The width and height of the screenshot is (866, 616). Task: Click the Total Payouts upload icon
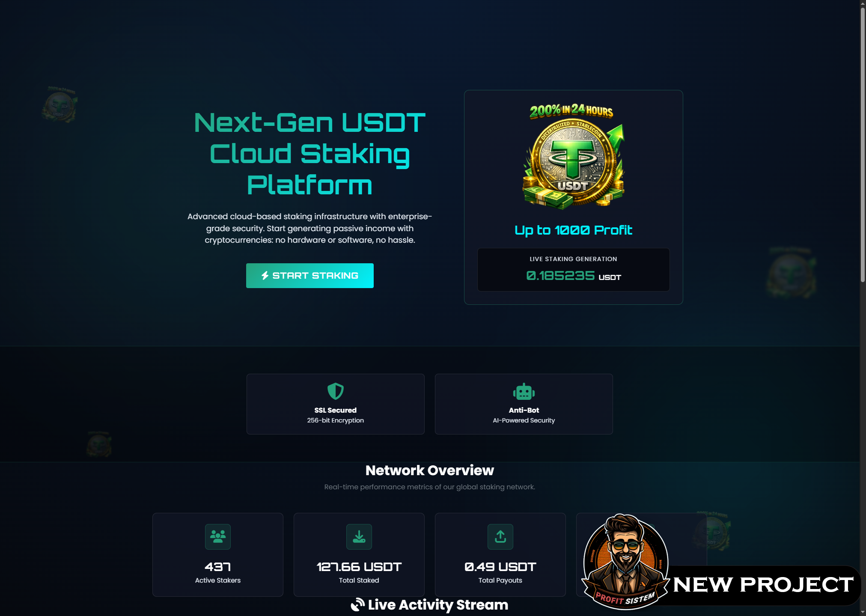(x=500, y=536)
